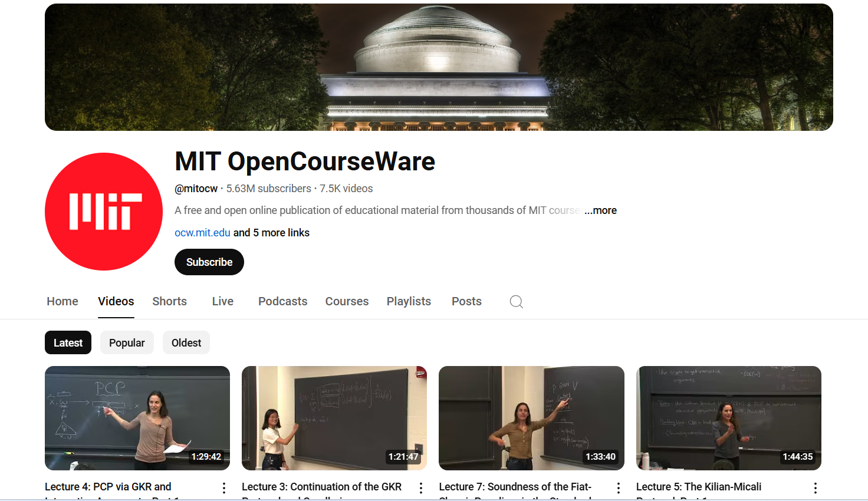Select the Popular filter chip
868x501 pixels.
tap(127, 342)
